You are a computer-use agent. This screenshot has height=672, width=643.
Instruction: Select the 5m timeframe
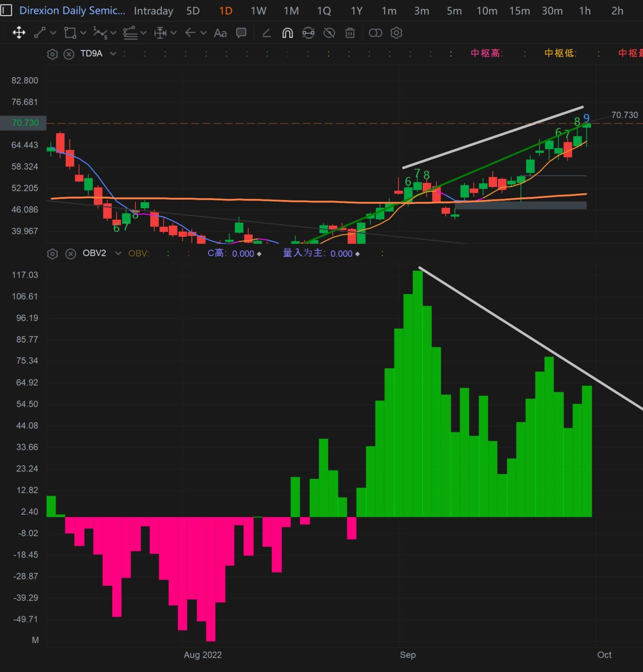tap(454, 11)
